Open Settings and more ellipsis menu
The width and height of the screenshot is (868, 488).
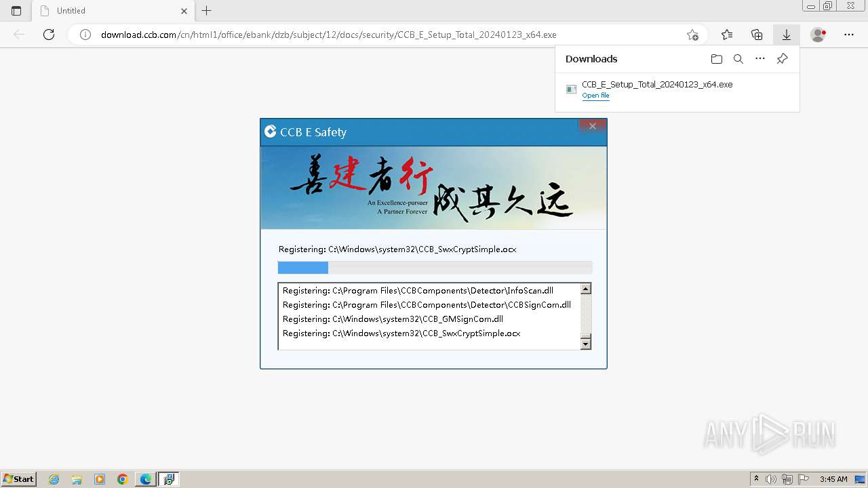tap(849, 35)
